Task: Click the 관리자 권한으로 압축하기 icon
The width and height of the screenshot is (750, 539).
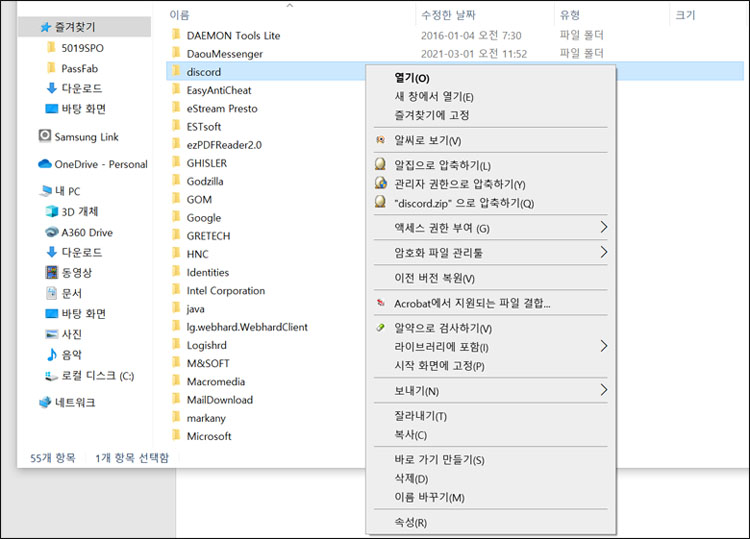Action: [x=381, y=183]
